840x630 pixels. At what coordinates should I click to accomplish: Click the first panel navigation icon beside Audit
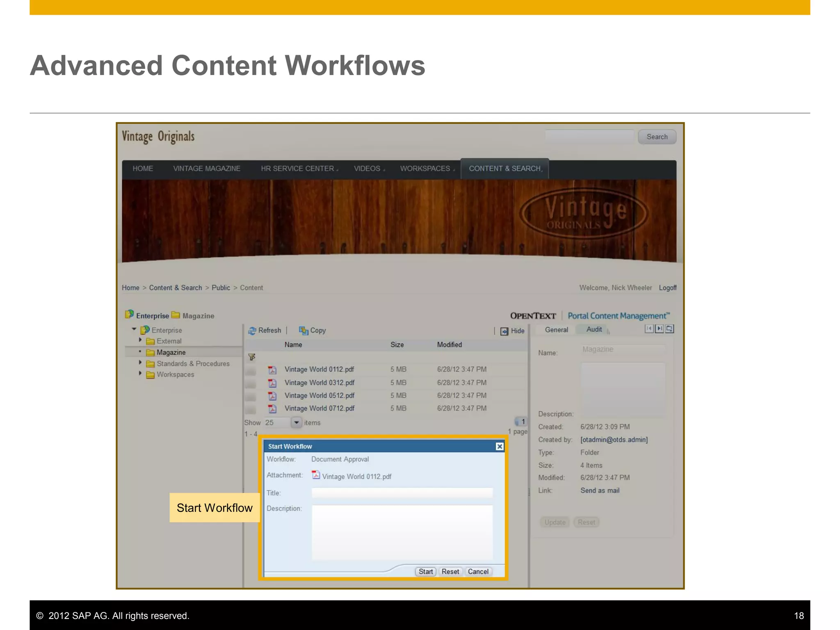coord(649,329)
